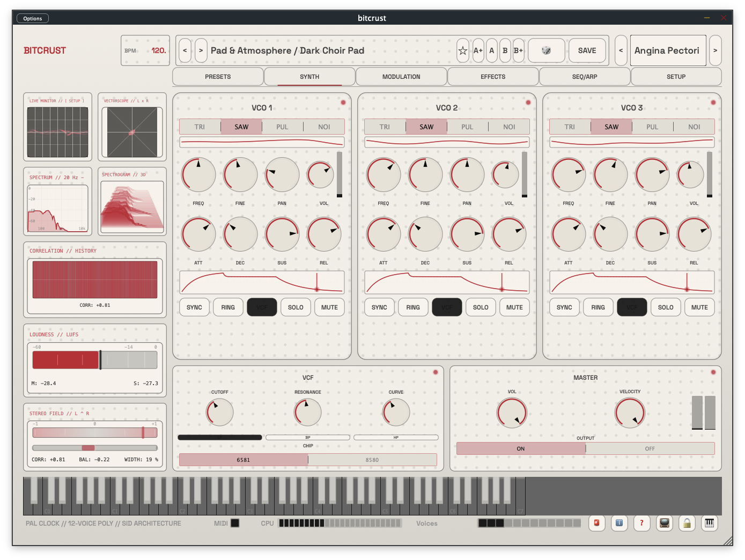Switch to the SYNTH tab

(309, 77)
